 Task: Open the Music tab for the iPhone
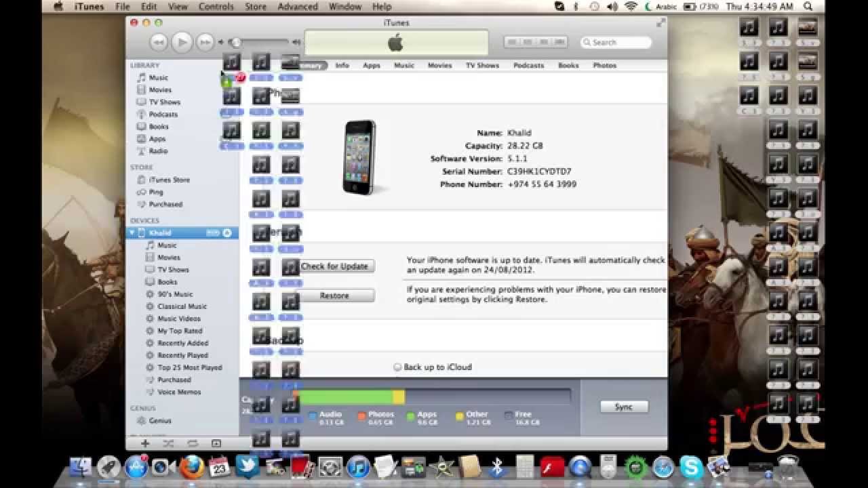click(x=404, y=66)
